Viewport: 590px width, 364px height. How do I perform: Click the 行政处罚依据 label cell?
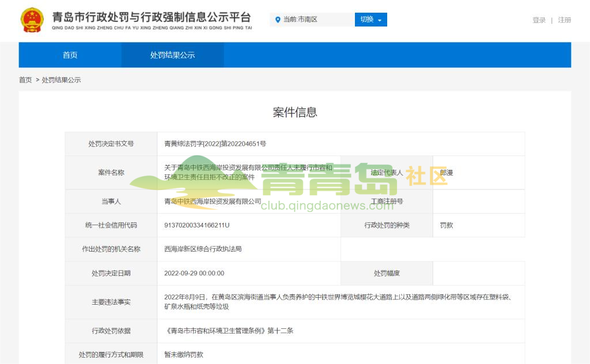pos(111,331)
